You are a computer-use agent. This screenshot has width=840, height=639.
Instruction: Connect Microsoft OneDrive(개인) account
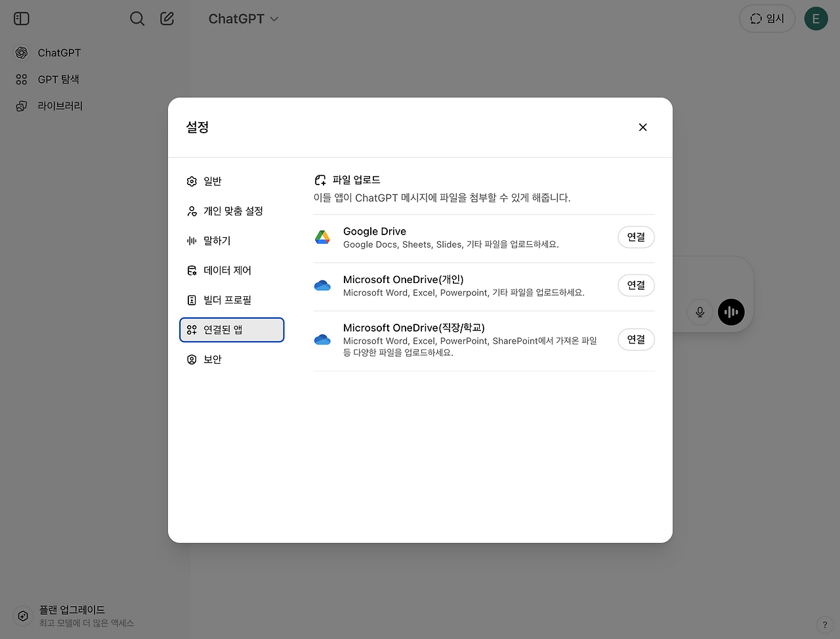coord(635,285)
